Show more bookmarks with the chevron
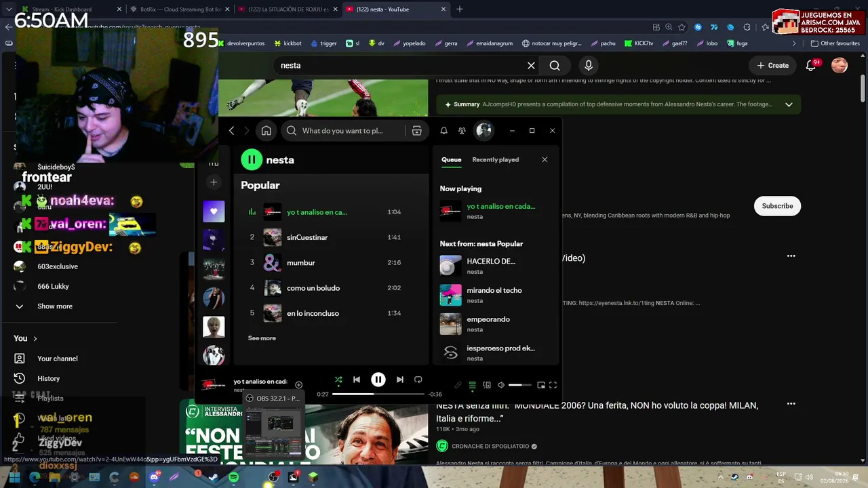Viewport: 868px width, 488px height. coord(794,43)
